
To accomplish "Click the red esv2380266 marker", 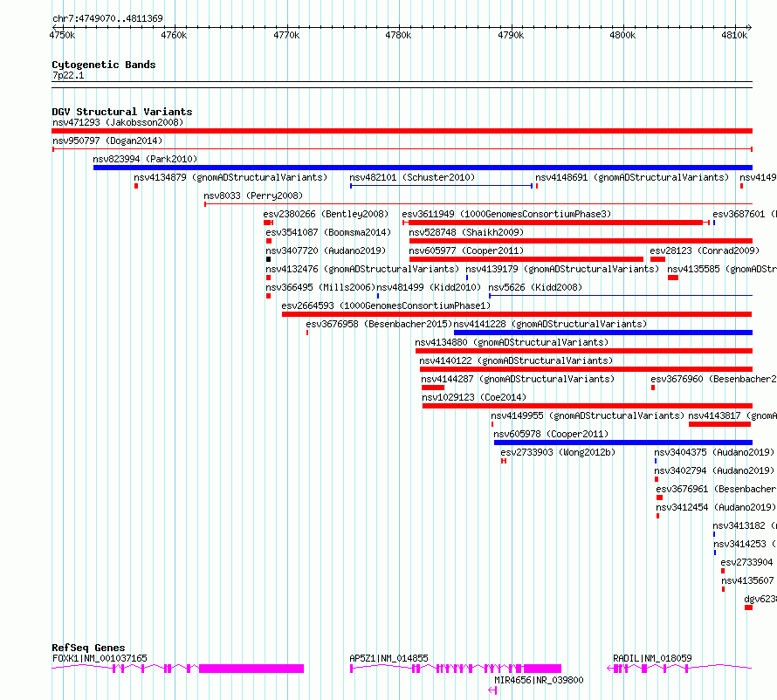I will (269, 223).
